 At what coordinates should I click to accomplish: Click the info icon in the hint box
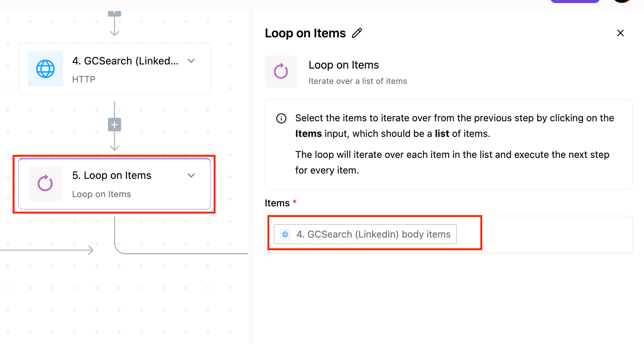[281, 119]
